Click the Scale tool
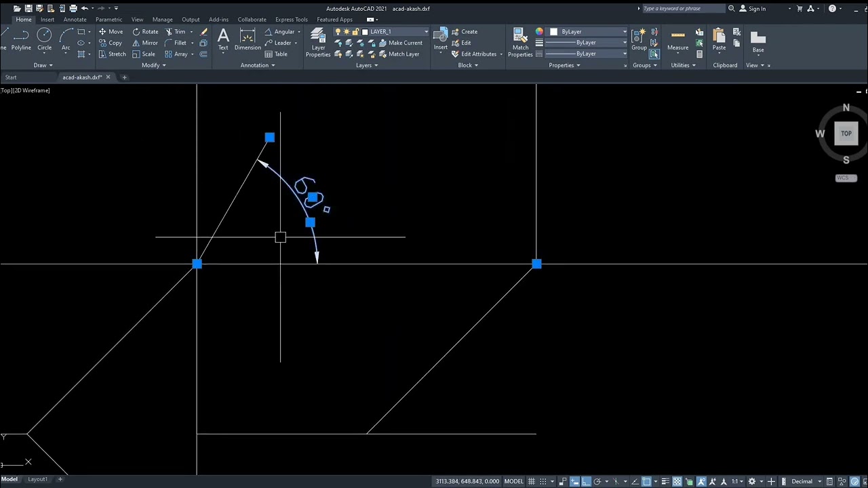 [144, 54]
